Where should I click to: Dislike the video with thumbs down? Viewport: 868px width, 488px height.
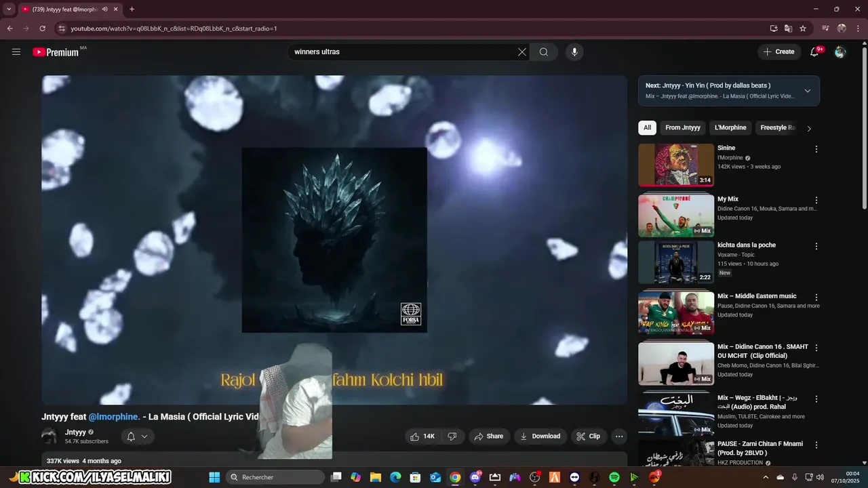[452, 436]
